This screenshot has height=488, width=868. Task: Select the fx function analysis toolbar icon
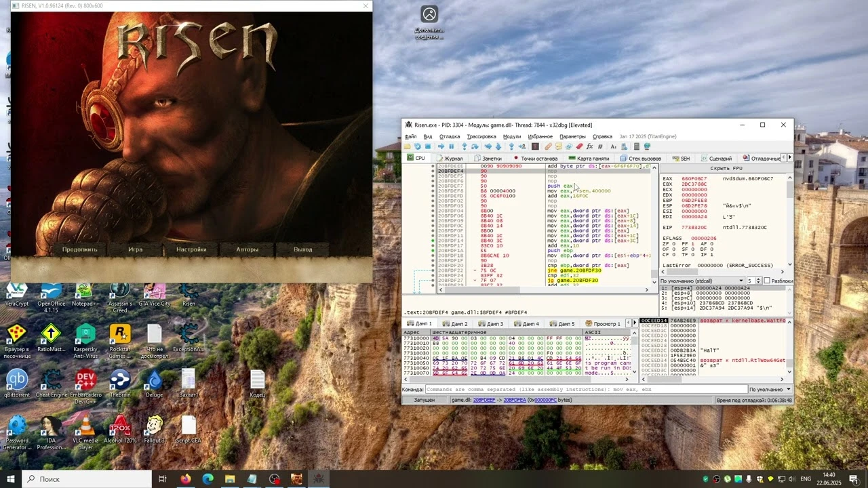589,146
